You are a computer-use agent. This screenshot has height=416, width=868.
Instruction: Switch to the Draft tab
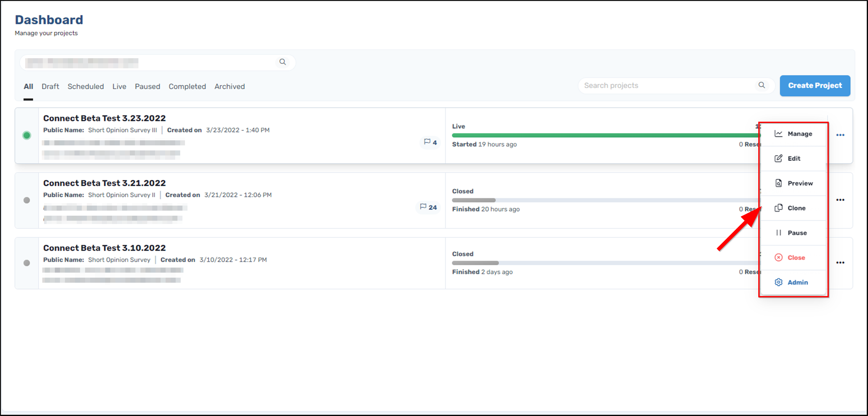tap(50, 86)
